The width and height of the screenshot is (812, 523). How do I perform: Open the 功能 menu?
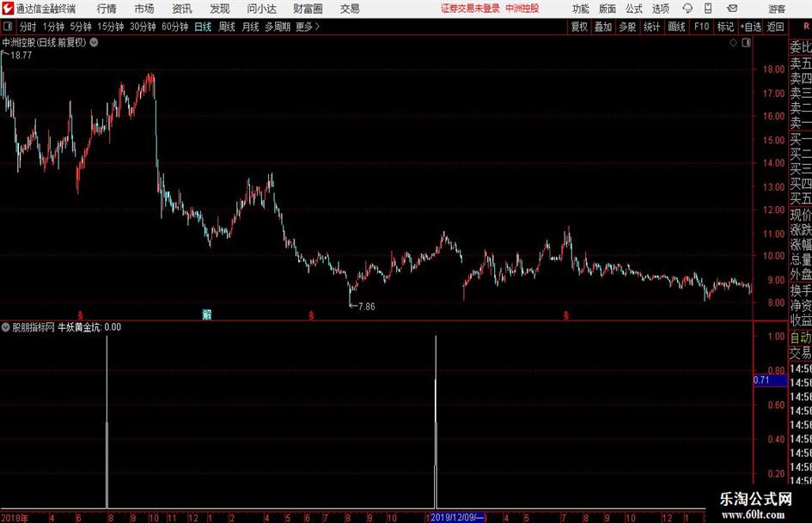[581, 9]
